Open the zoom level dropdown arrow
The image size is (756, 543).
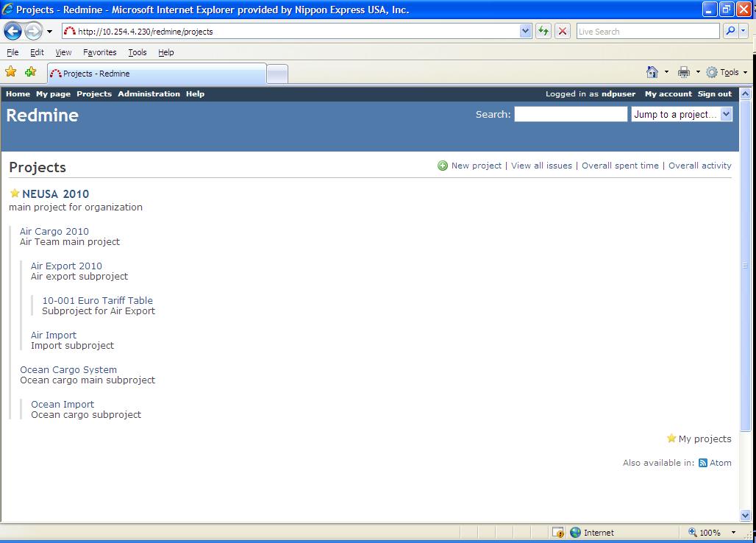(733, 533)
